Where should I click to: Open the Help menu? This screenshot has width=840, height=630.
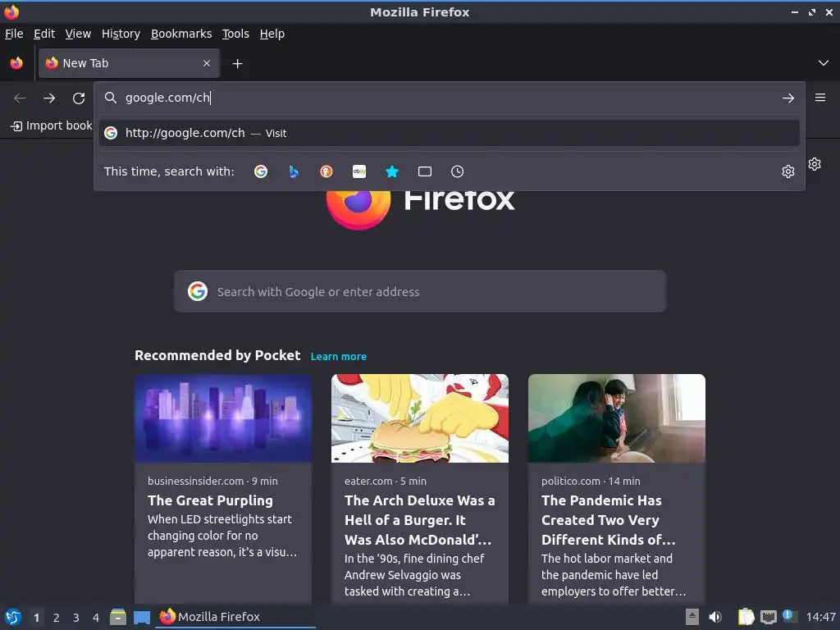pos(272,34)
